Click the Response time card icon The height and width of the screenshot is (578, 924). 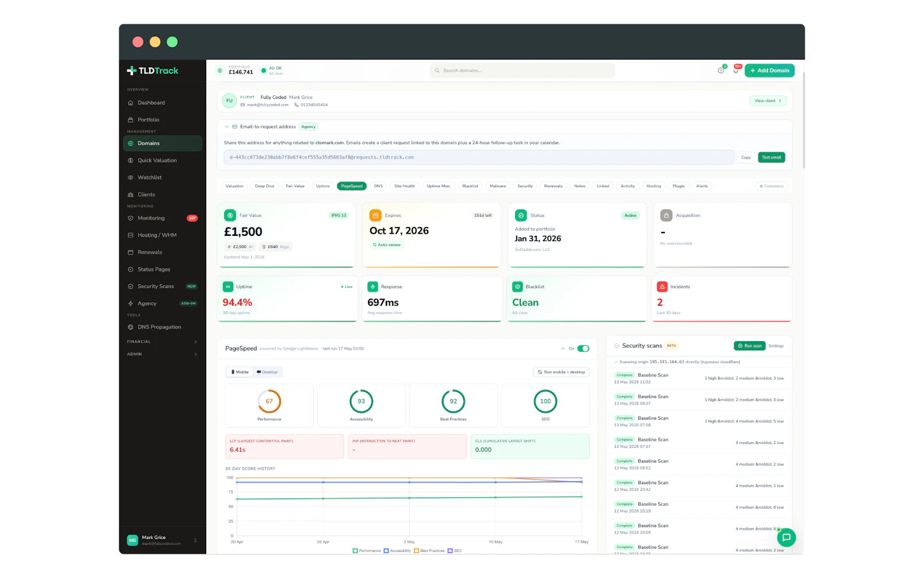coord(372,287)
